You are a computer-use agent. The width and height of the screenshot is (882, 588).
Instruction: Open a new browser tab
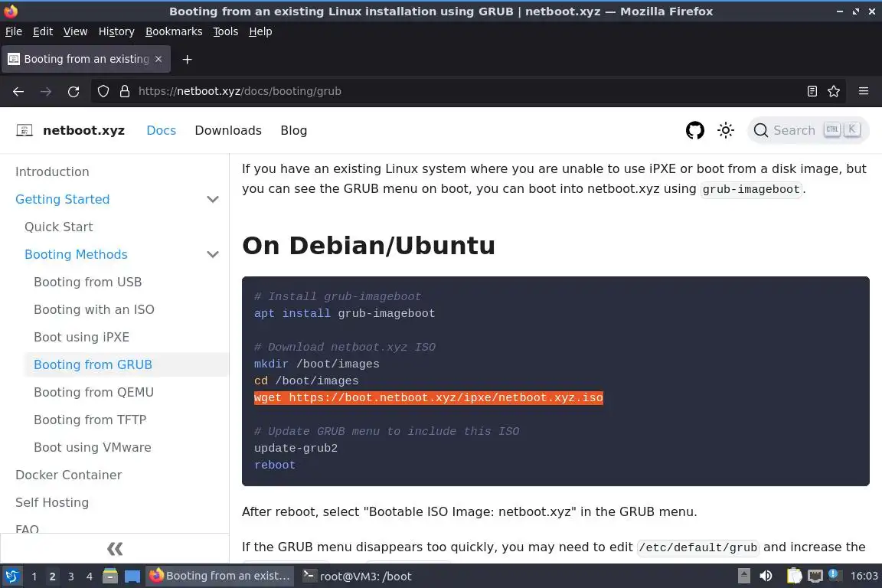[x=188, y=59]
